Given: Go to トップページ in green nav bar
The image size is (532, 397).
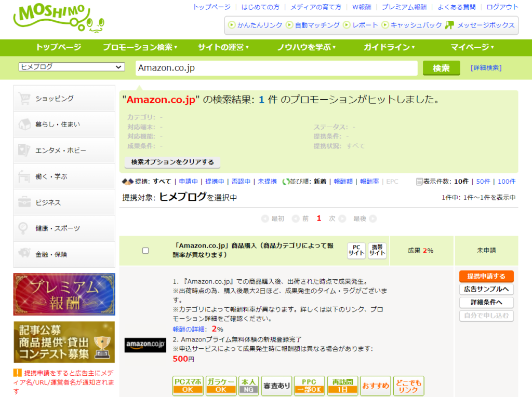Looking at the screenshot, I should 58,47.
